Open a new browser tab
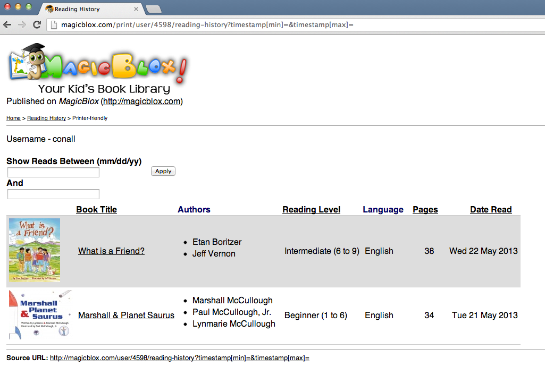Screen dimensions: 545x392 coord(153,8)
